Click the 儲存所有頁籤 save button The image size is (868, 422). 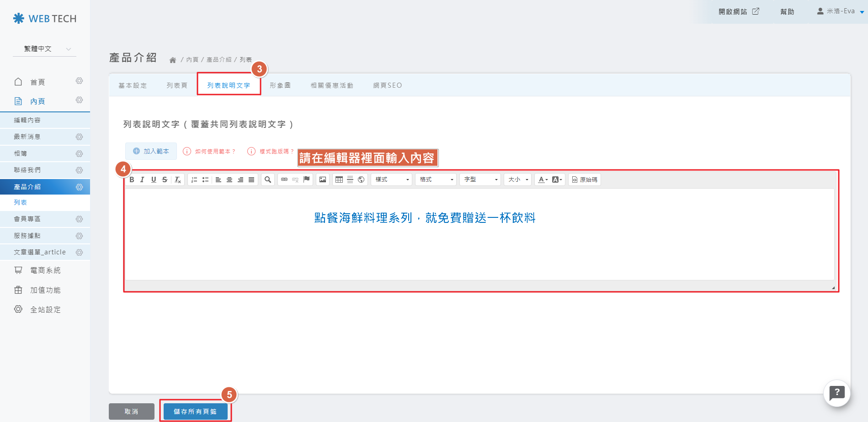pyautogui.click(x=195, y=411)
